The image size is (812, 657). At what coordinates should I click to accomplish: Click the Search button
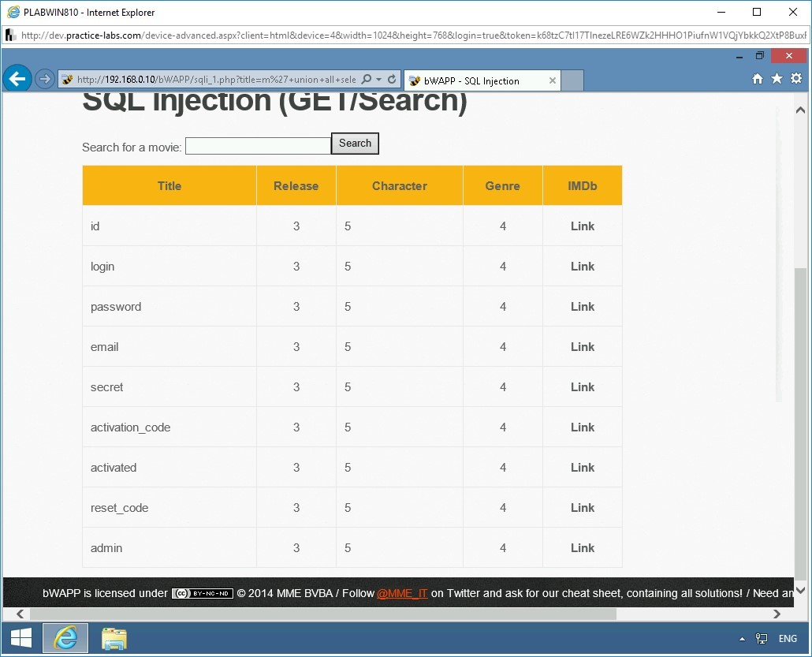coord(355,144)
